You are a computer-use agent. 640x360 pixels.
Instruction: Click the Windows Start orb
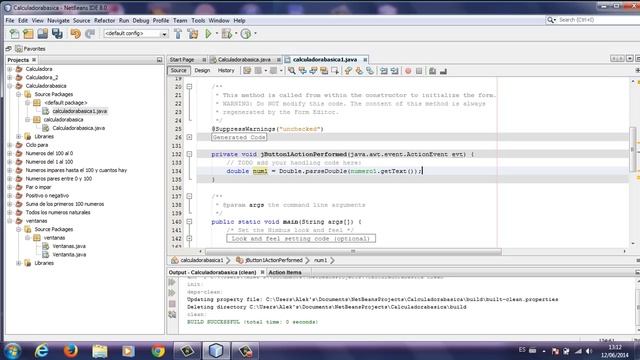[12, 351]
